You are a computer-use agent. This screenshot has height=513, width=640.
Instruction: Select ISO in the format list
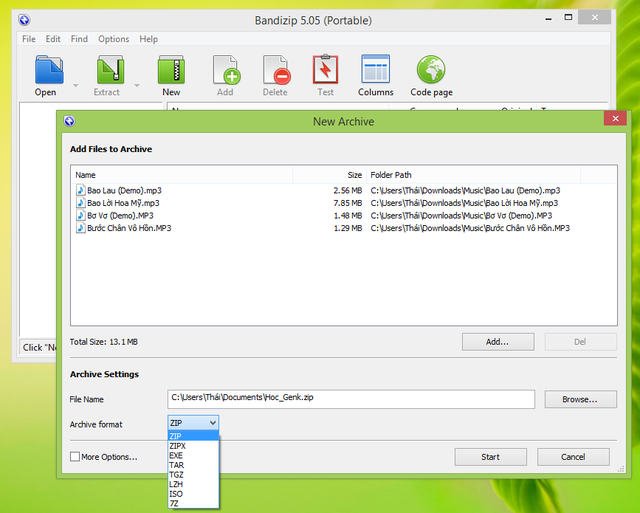[x=177, y=494]
